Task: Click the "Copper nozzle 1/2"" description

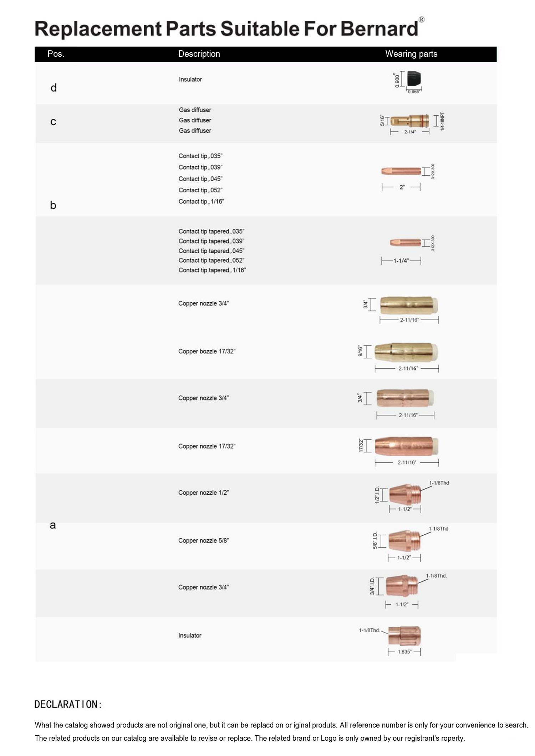Action: coord(204,493)
